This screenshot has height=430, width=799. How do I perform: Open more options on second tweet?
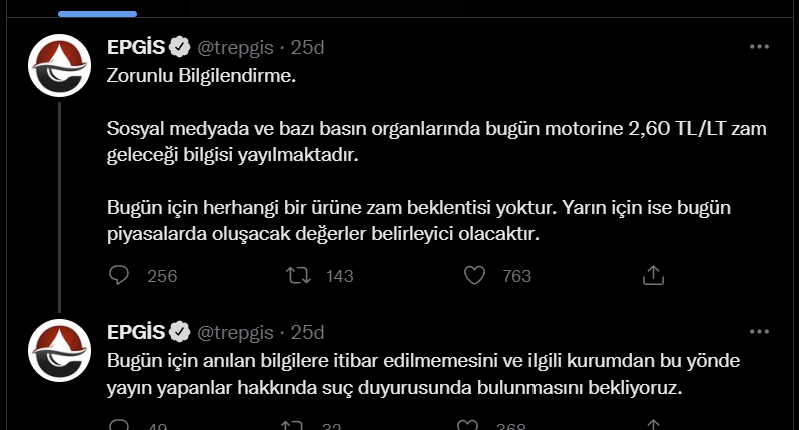click(759, 332)
